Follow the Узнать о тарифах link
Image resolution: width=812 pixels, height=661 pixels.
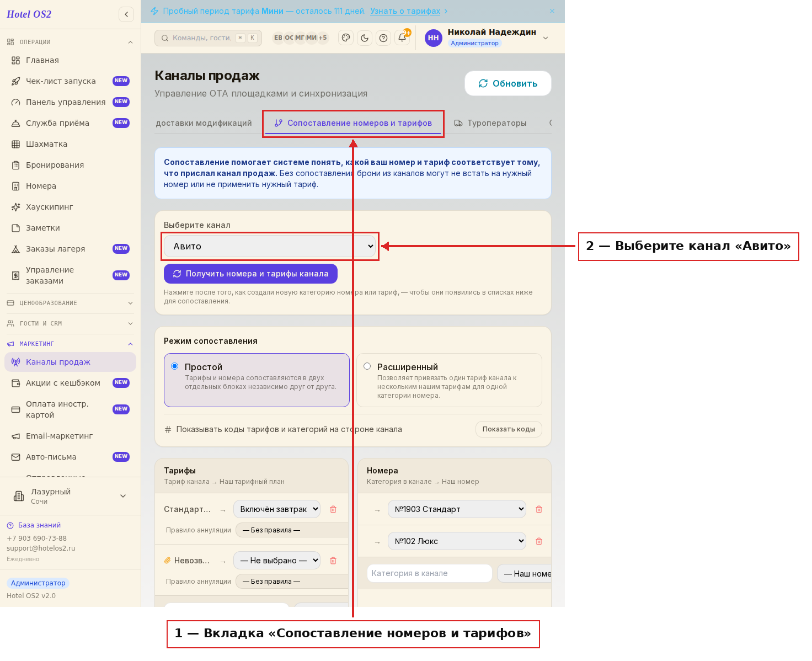[405, 11]
